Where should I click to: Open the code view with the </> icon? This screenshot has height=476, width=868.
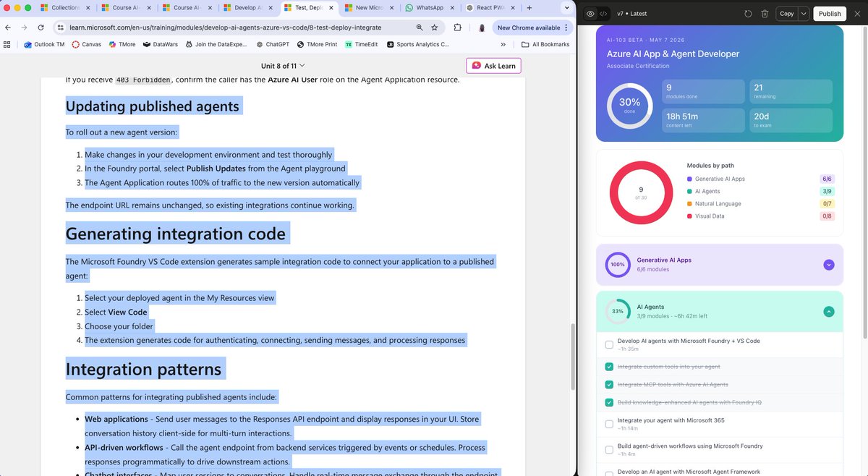pos(603,13)
